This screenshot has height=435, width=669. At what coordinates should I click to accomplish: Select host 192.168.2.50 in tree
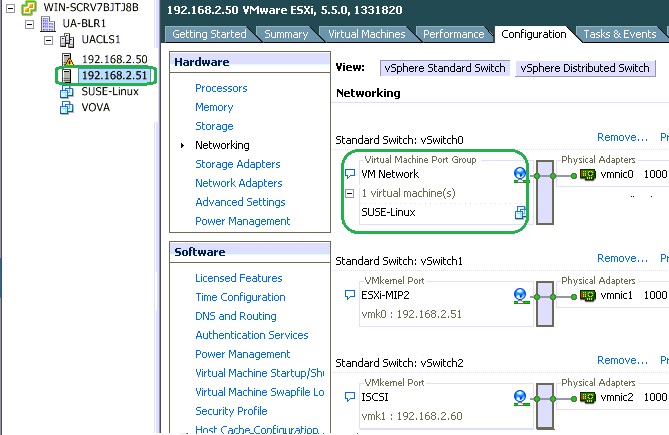(114, 59)
